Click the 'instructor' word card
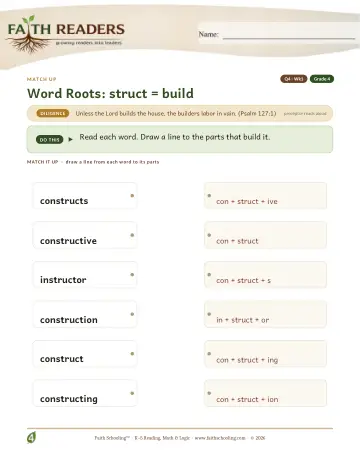Screen dimensions: 360x466 (85, 275)
